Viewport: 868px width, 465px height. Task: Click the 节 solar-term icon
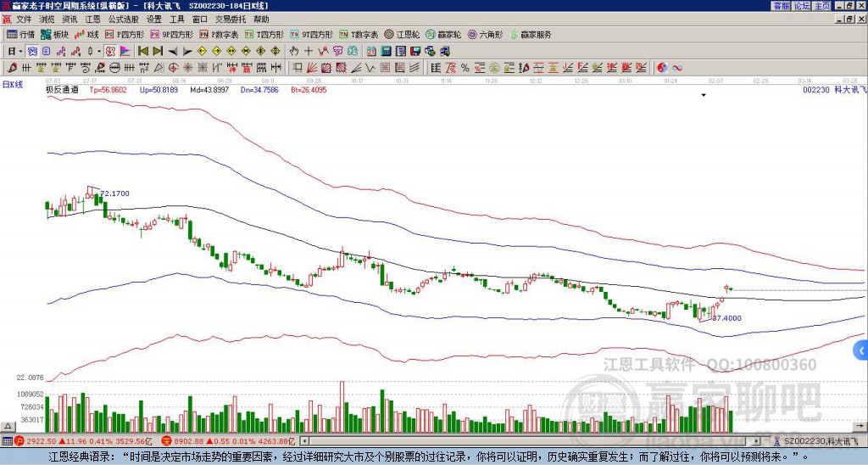(337, 52)
